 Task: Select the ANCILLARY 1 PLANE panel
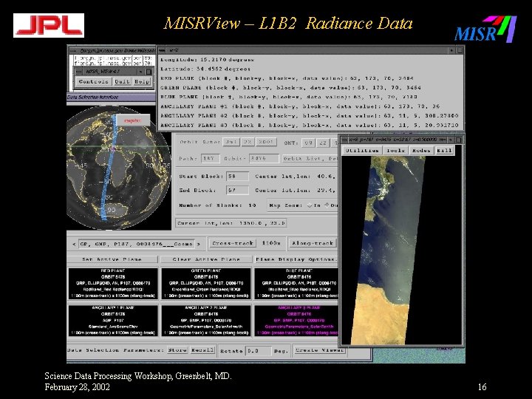tap(113, 321)
